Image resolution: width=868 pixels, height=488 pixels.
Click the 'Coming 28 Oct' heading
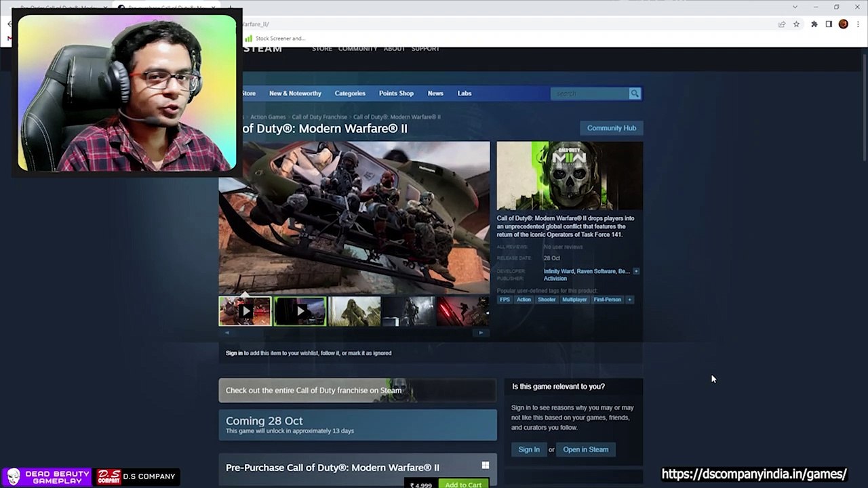pyautogui.click(x=264, y=421)
